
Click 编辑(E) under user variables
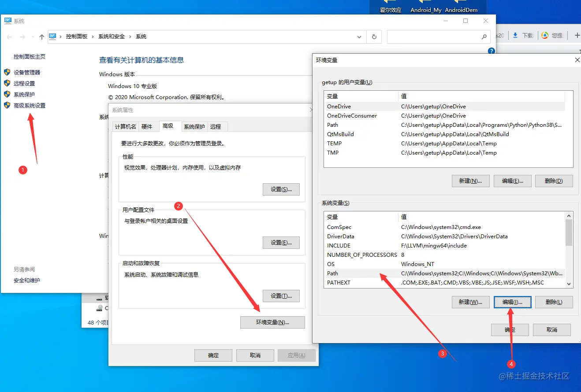tap(512, 181)
